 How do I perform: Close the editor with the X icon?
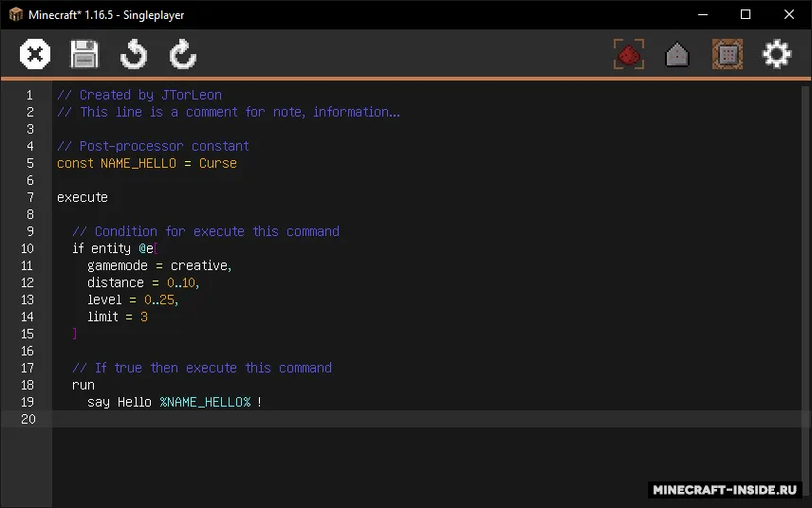(35, 54)
